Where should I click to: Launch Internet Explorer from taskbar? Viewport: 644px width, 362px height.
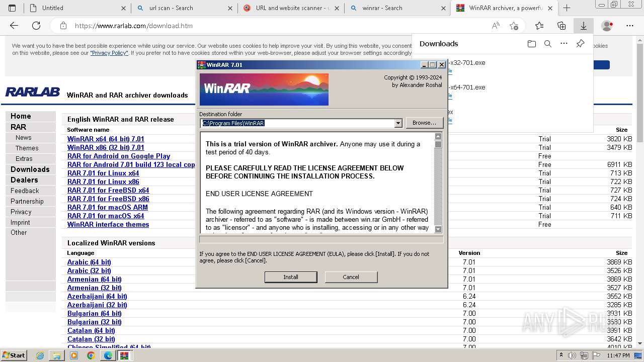tap(40, 355)
